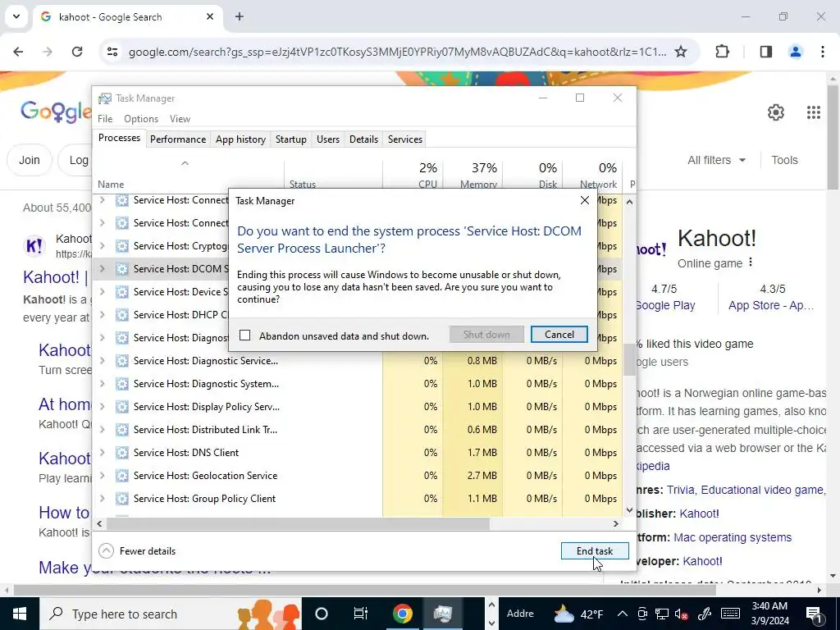The image size is (840, 630).
Task: Check Abandon unsaved data and shut down
Action: click(244, 336)
